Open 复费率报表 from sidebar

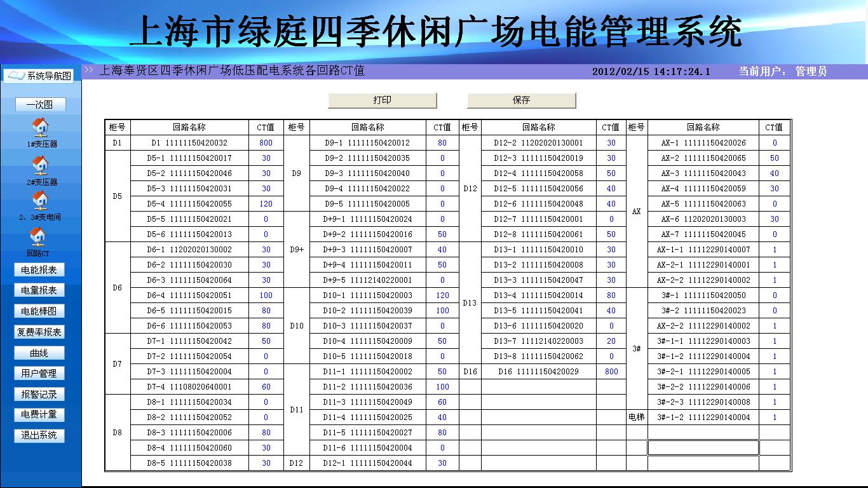point(39,332)
